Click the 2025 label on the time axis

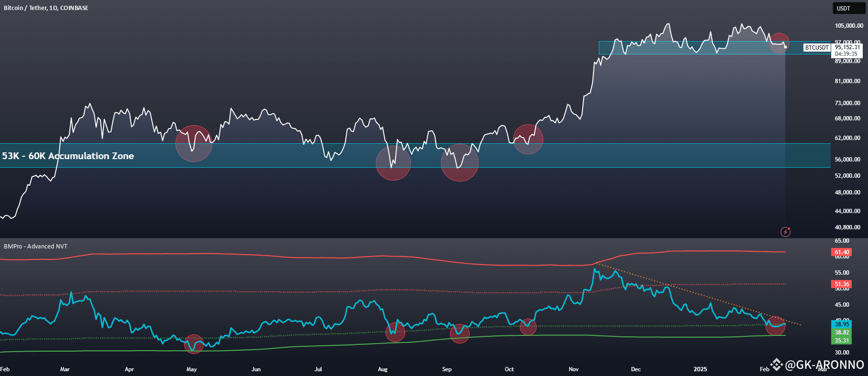click(x=700, y=369)
